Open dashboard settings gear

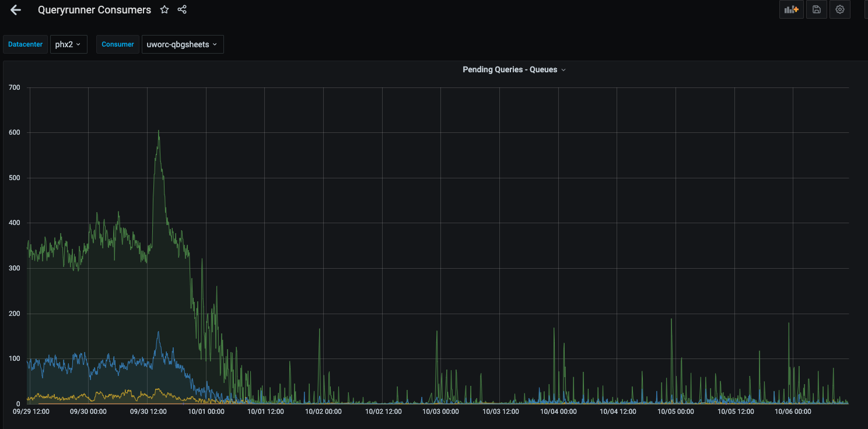tap(840, 9)
